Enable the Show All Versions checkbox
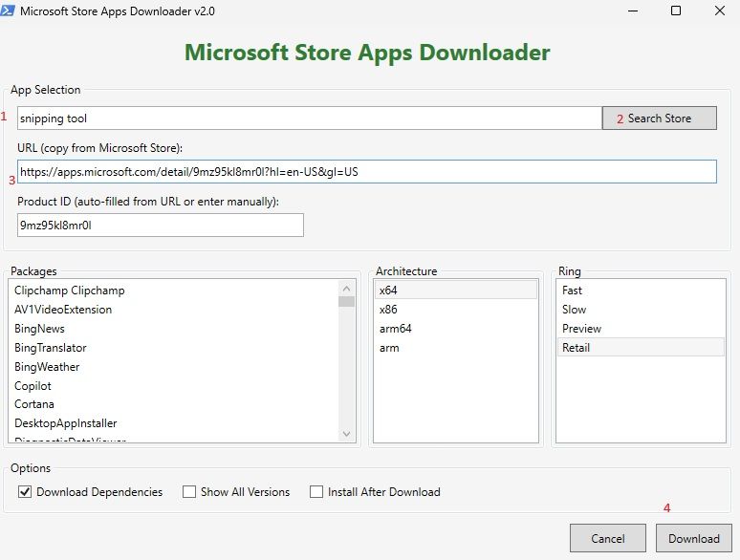 (190, 492)
